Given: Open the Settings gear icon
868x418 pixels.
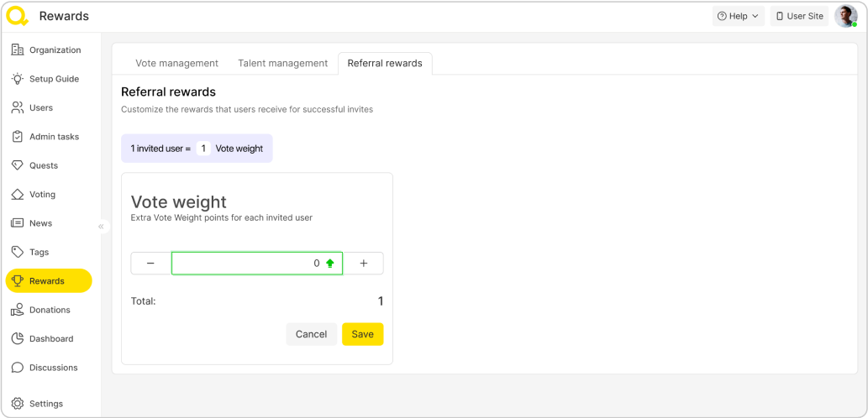Looking at the screenshot, I should click(17, 404).
